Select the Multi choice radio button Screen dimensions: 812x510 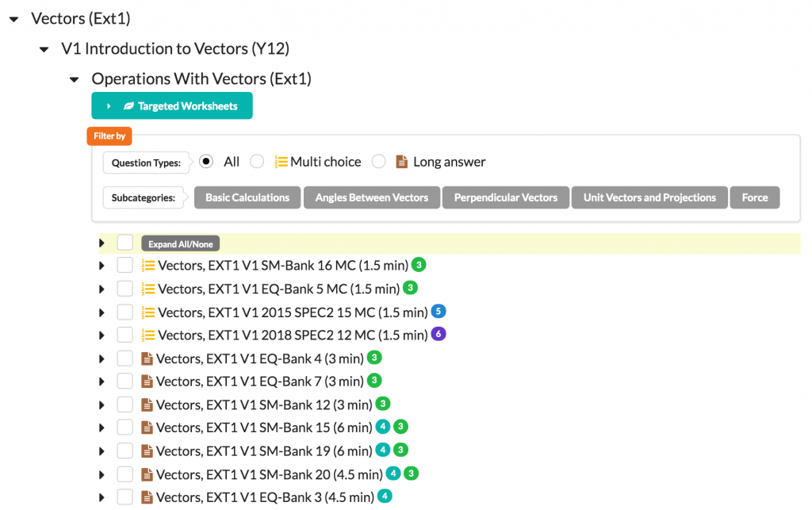coord(257,162)
